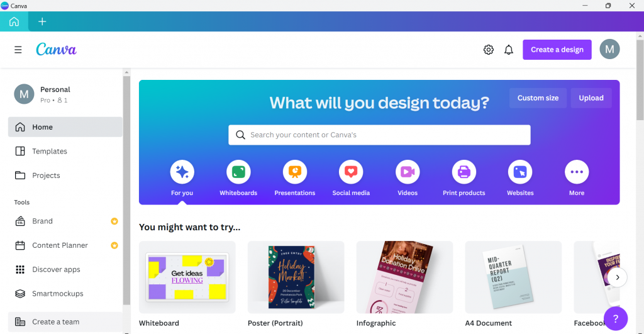Click the sidebar vertical scrollbar
644x334 pixels.
pos(126,190)
